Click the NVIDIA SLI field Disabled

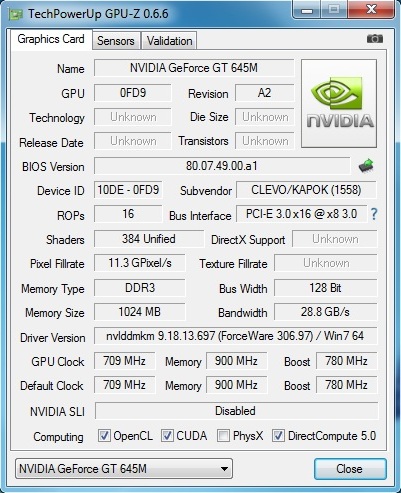(236, 411)
